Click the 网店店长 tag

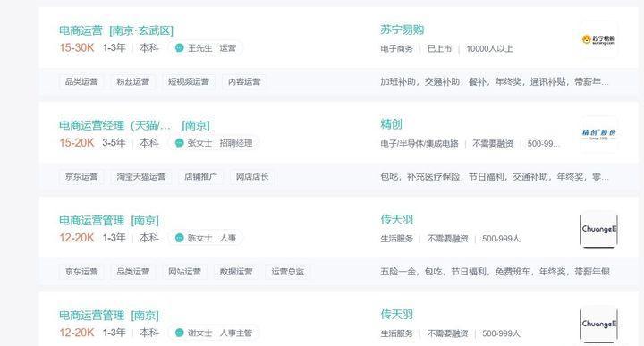(252, 177)
